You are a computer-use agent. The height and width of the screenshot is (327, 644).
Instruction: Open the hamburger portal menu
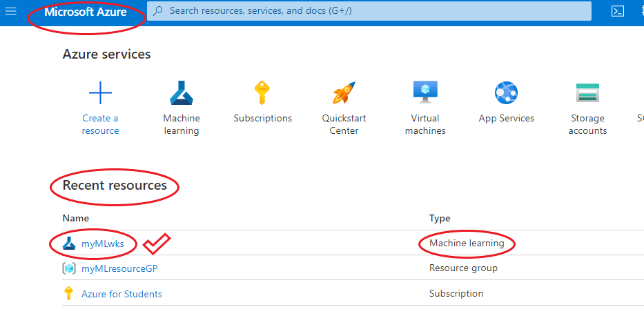coord(10,11)
